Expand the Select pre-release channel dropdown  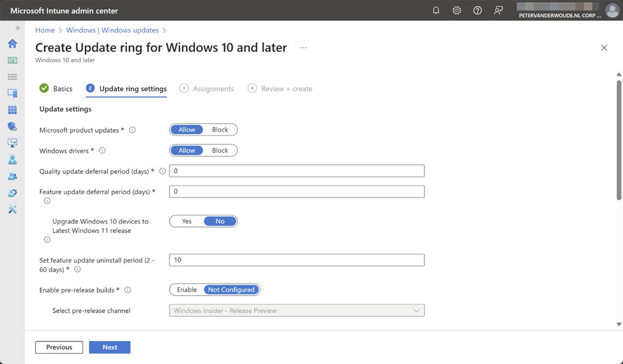tap(296, 311)
